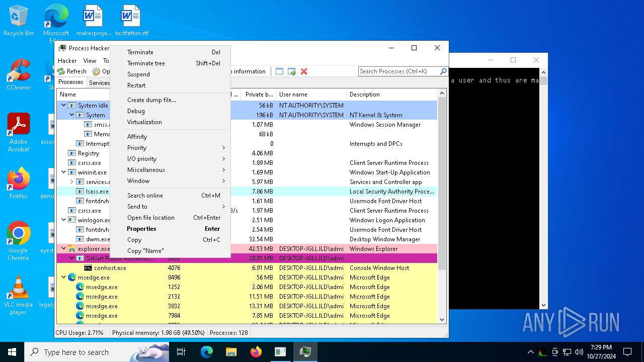Click the red X terminate toolbar icon
Screen dimensions: 644x362
pos(304,71)
